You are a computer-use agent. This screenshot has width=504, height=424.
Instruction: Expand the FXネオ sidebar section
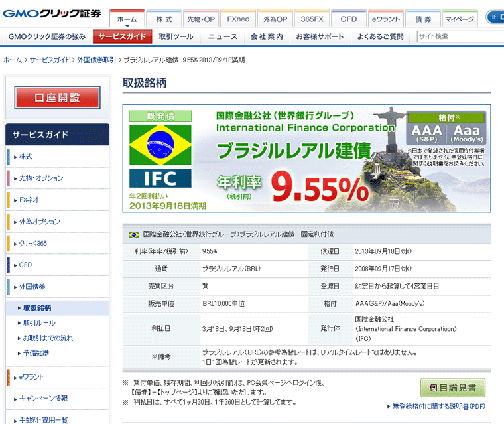pyautogui.click(x=29, y=200)
